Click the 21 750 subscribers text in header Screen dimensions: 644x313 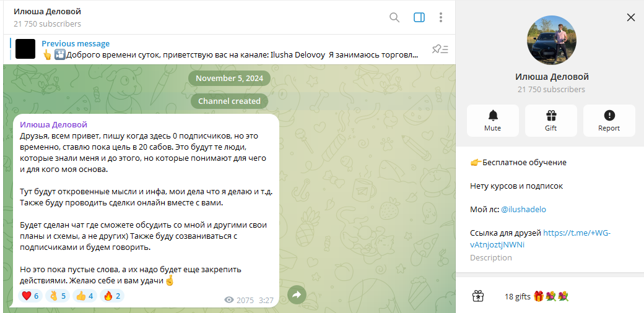[x=47, y=24]
